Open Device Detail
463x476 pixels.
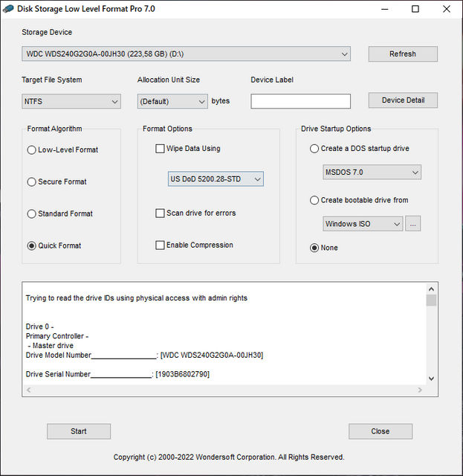point(403,100)
